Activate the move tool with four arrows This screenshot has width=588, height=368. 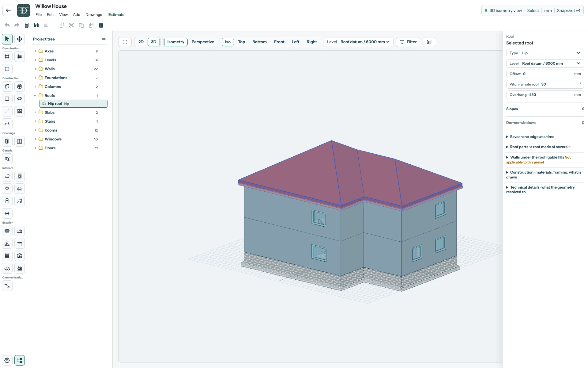(x=20, y=39)
